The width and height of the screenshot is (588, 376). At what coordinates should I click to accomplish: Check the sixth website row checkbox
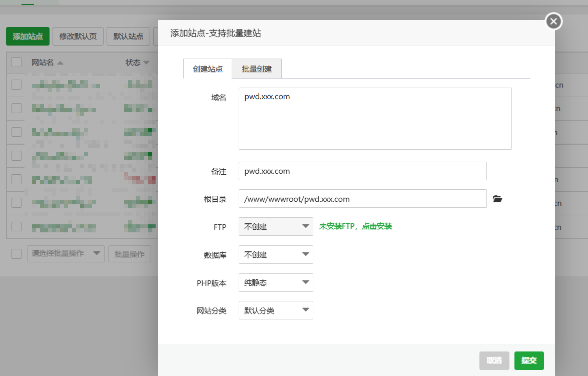[17, 203]
